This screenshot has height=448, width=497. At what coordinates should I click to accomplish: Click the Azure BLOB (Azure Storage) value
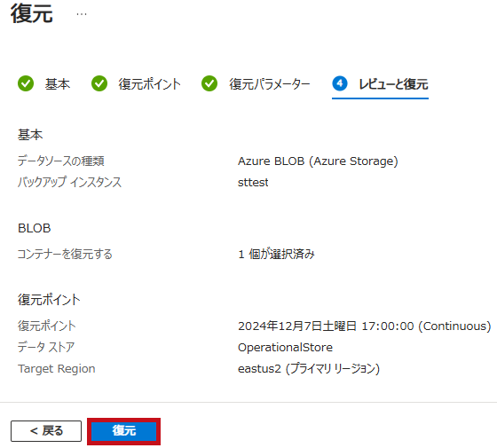coord(318,161)
